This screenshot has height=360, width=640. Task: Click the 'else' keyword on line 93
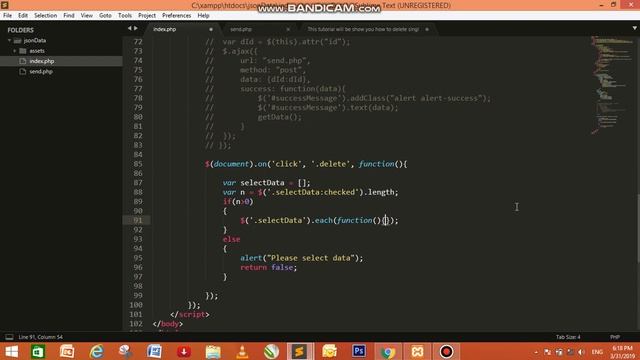[x=231, y=239]
